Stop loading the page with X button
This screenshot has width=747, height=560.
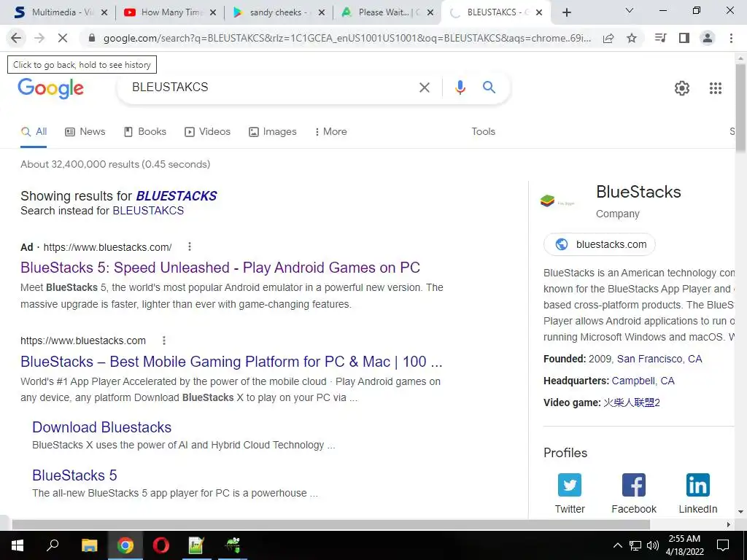point(63,38)
